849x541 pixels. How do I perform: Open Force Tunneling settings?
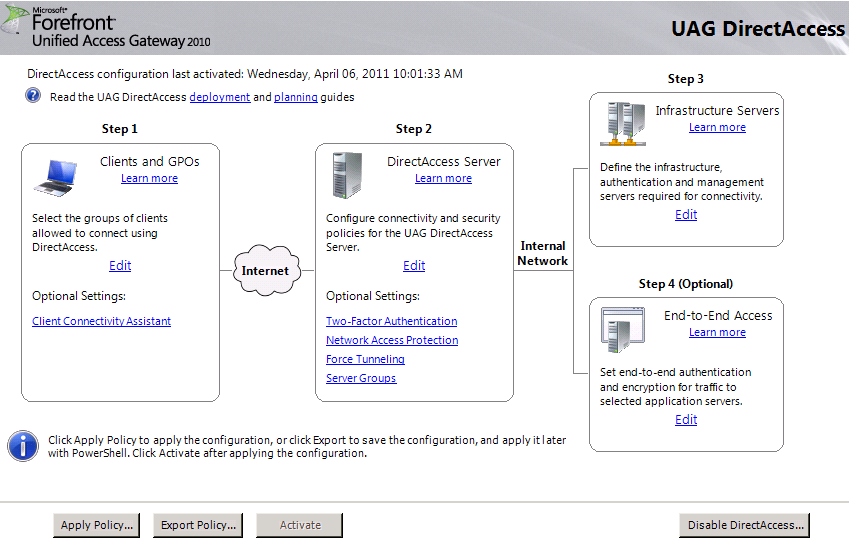pyautogui.click(x=365, y=359)
